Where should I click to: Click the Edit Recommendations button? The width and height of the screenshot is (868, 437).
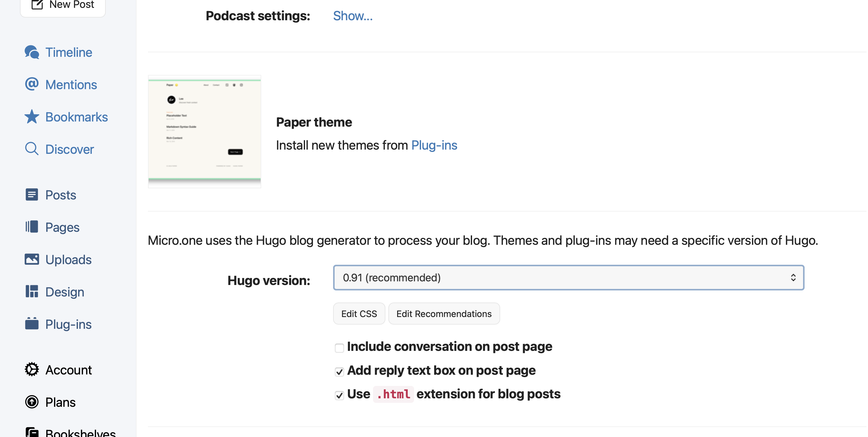coord(444,314)
